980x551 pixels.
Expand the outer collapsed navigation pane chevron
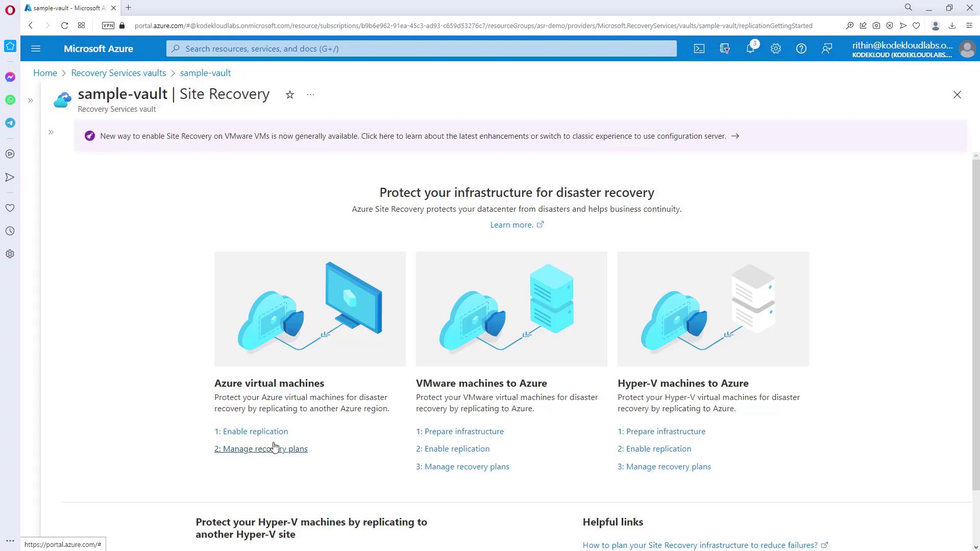(x=31, y=101)
